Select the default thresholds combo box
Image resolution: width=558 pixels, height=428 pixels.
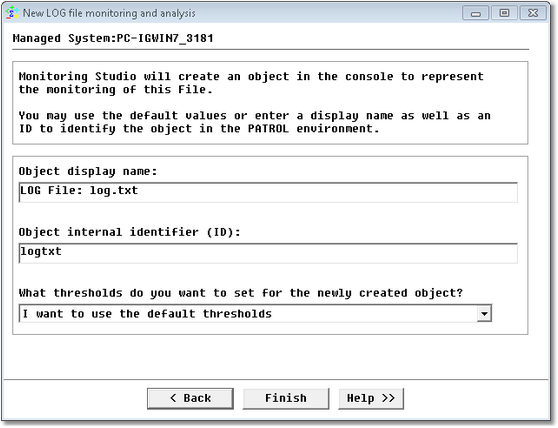255,313
